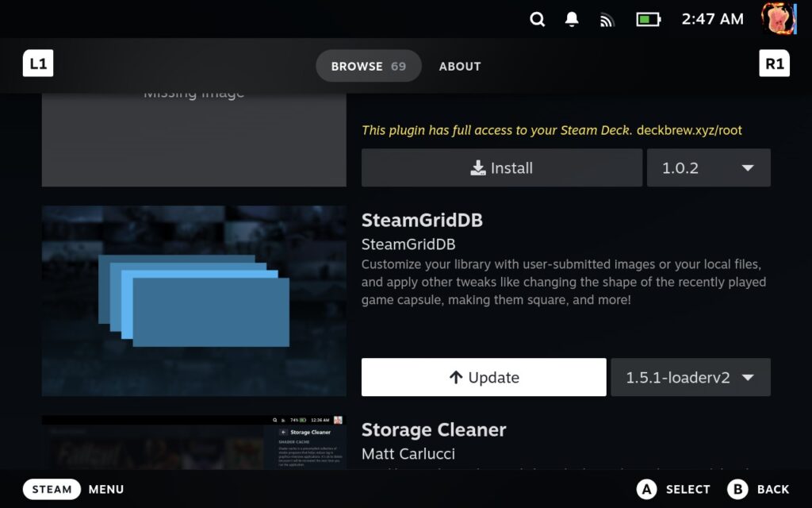This screenshot has height=508, width=812.
Task: Click the BACK label in footer
Action: coord(773,489)
